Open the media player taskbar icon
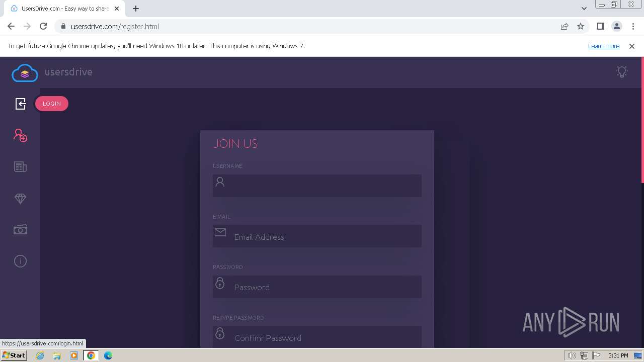Image resolution: width=644 pixels, height=362 pixels. coord(74,355)
